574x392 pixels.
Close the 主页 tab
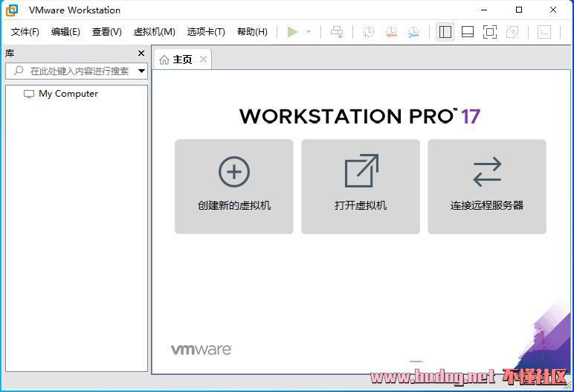coord(204,60)
